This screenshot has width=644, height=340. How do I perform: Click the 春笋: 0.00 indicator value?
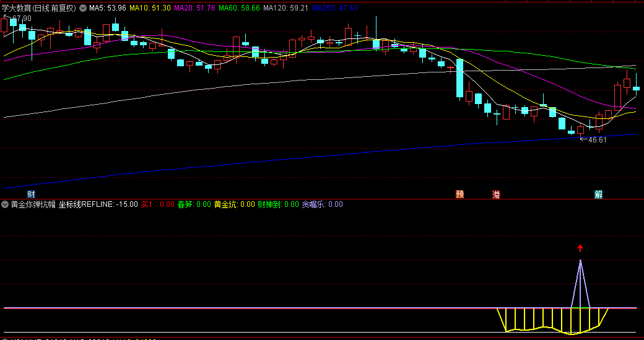click(x=194, y=204)
